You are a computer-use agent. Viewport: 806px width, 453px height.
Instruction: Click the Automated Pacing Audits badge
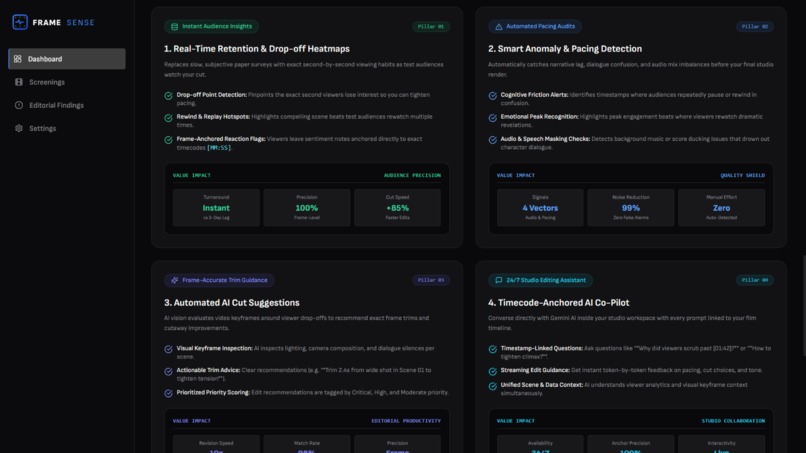[535, 26]
